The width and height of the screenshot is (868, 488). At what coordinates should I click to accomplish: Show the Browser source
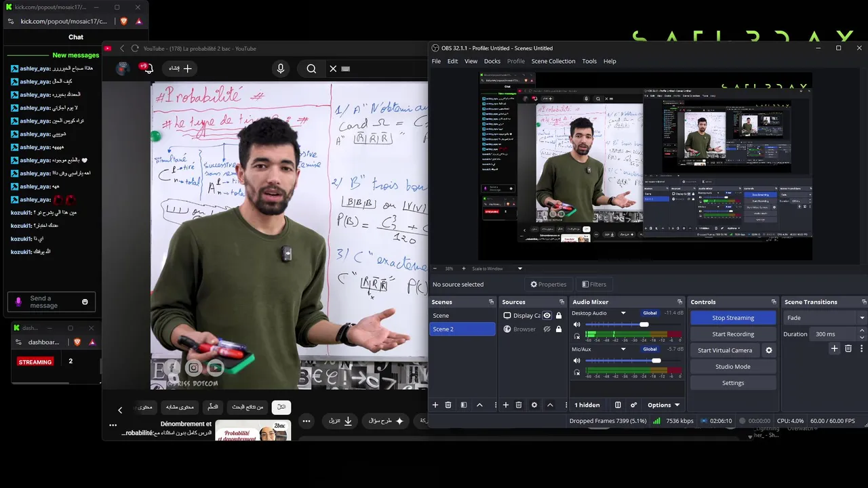click(547, 329)
